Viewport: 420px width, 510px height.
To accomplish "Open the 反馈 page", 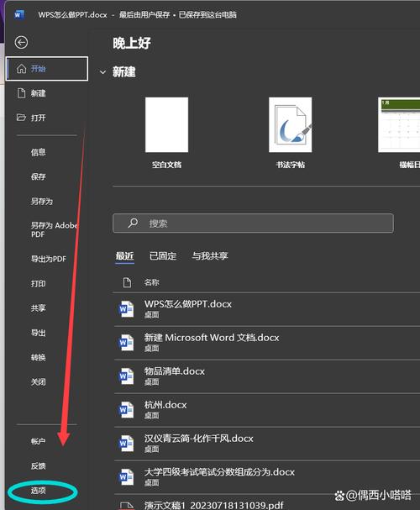I will tap(39, 465).
